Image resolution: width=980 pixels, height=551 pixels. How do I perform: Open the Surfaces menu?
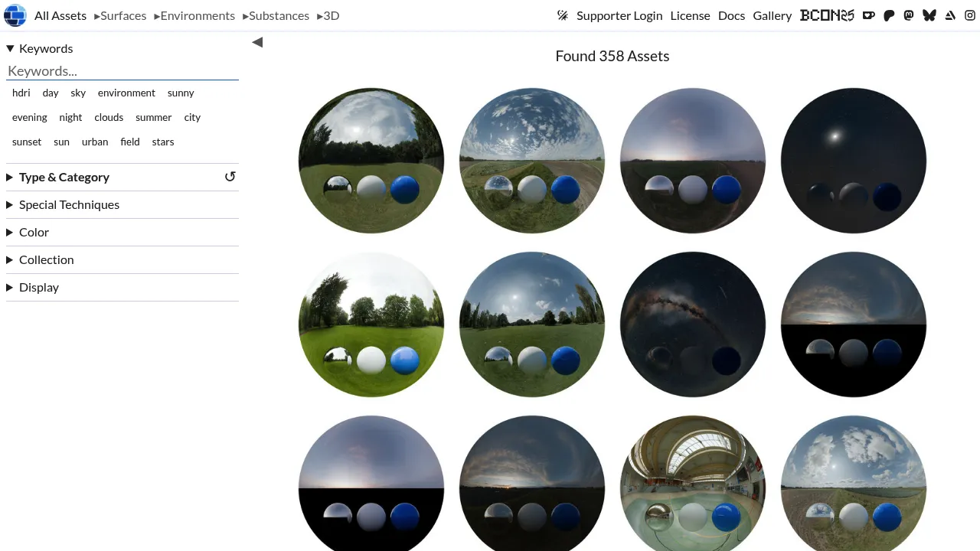point(120,15)
